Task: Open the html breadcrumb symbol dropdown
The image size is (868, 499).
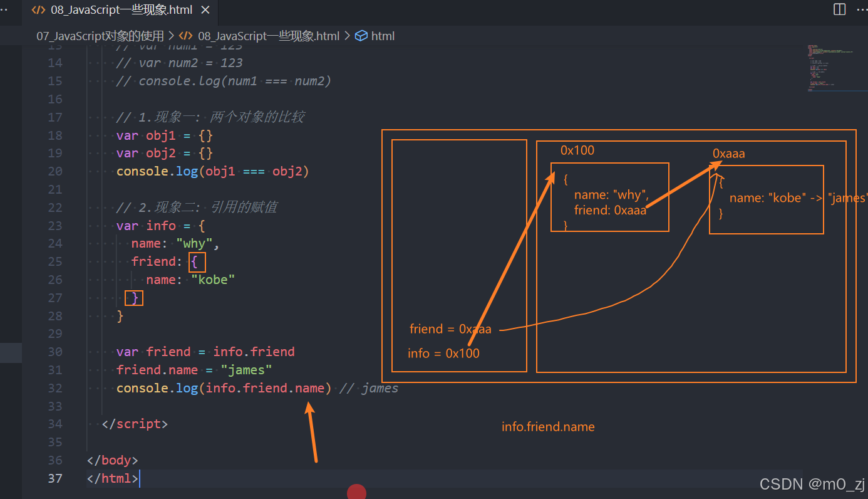Action: pos(383,36)
